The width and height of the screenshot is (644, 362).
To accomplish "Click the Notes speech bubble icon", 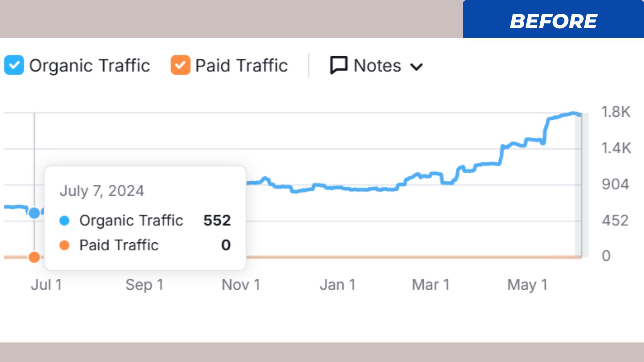I will pos(338,65).
